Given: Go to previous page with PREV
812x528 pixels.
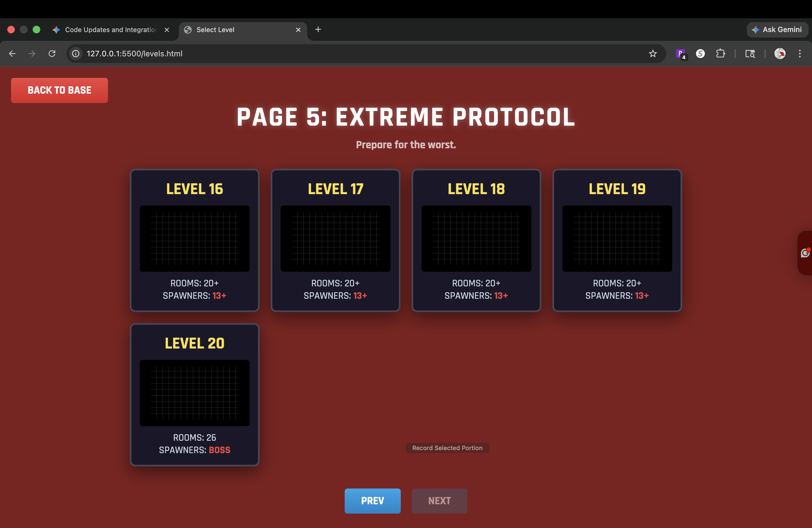Looking at the screenshot, I should pos(372,501).
